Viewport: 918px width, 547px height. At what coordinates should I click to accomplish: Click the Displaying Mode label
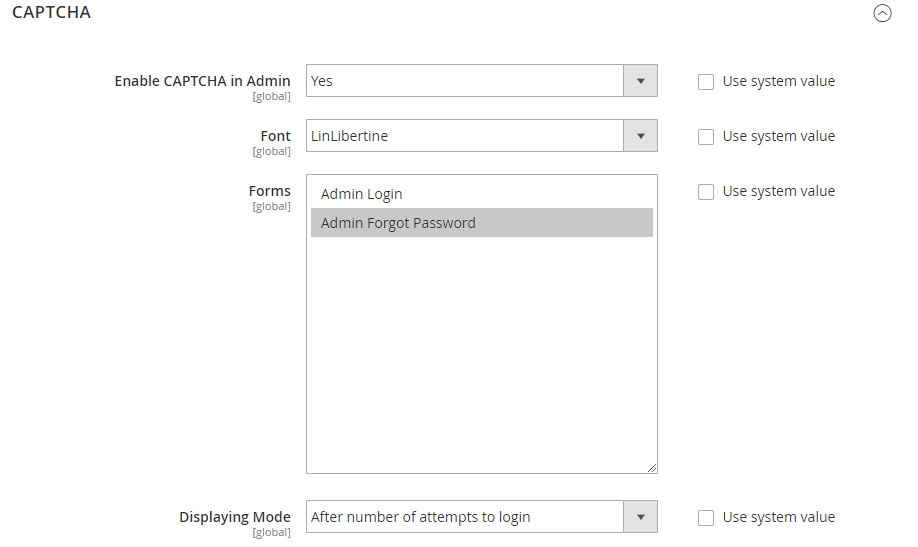(x=235, y=517)
